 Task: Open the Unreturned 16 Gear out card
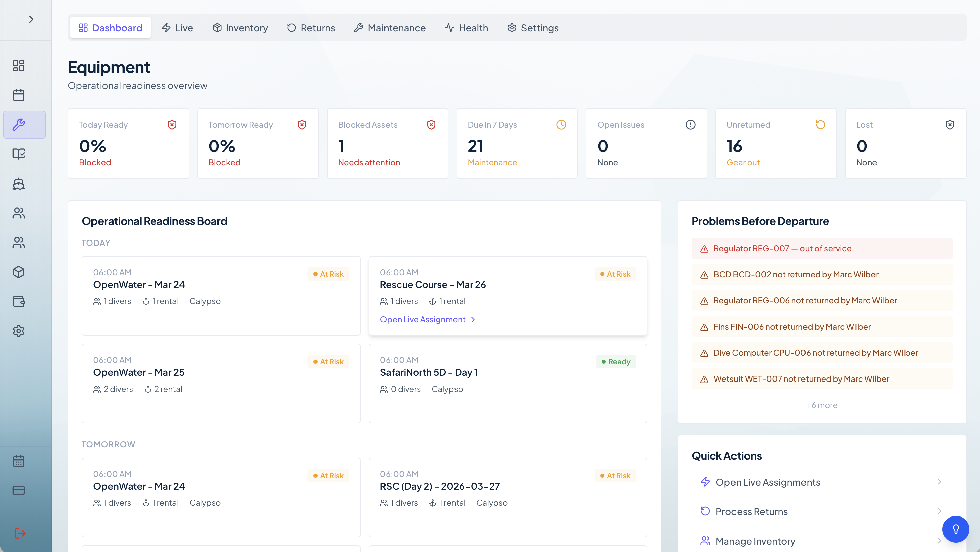(x=776, y=143)
